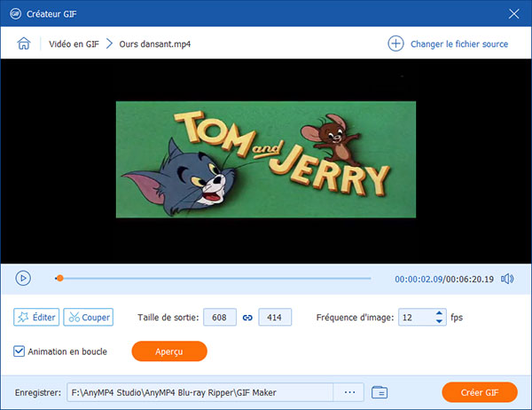Click the Vidéo en GIF breadcrumb
The width and height of the screenshot is (532, 410).
74,44
